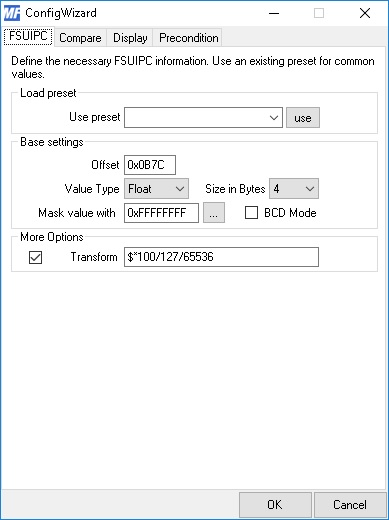Open the Value Type dropdown

tap(156, 189)
